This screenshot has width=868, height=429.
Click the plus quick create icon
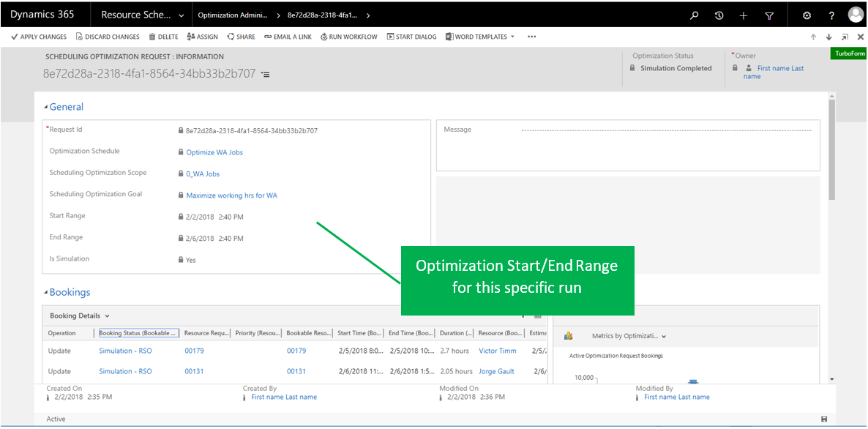744,15
